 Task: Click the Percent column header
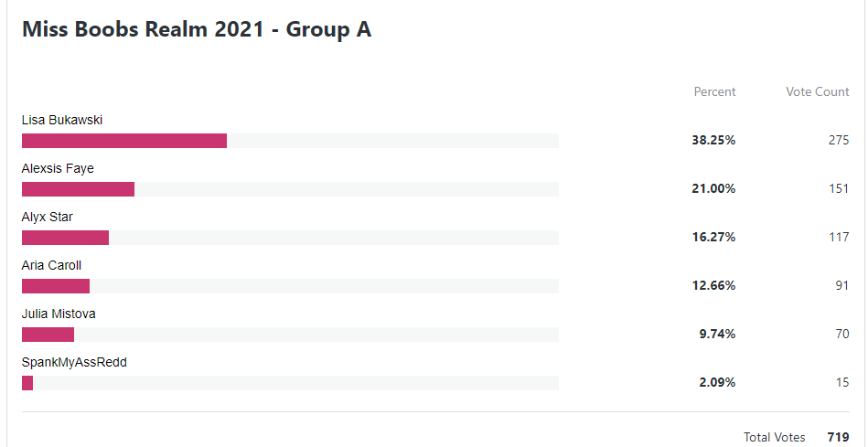pyautogui.click(x=714, y=91)
